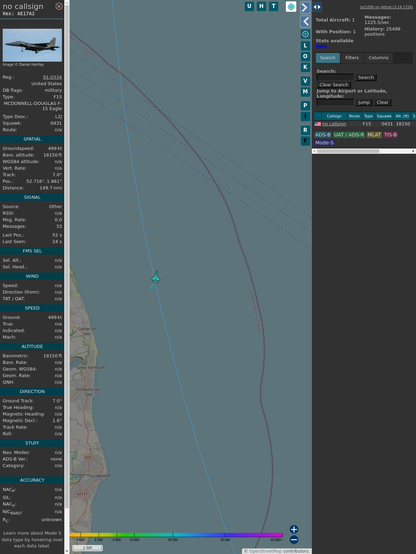Click the F-15 aircraft marker on map
The width and height of the screenshot is (416, 554).
click(x=156, y=278)
